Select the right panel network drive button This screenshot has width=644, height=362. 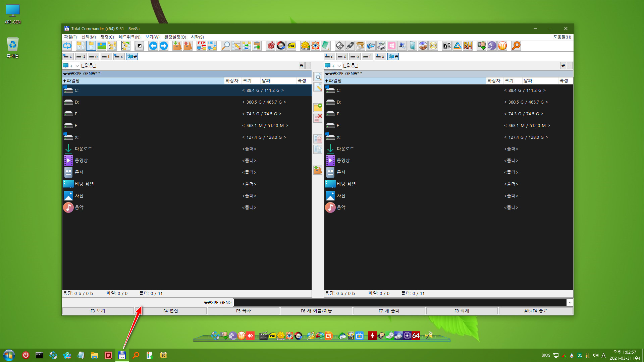[393, 56]
